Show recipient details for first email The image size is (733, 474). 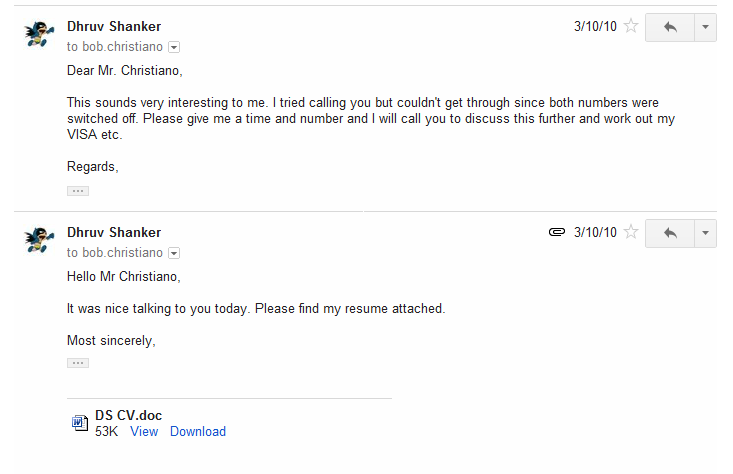tap(174, 47)
